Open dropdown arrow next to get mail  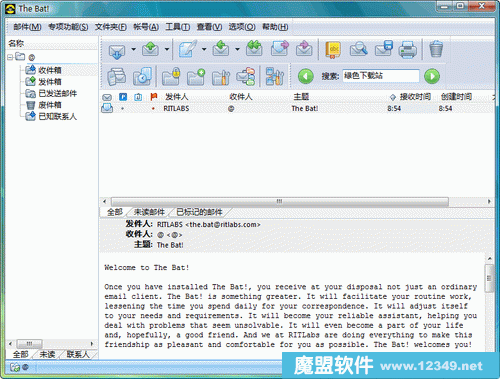click(x=133, y=49)
